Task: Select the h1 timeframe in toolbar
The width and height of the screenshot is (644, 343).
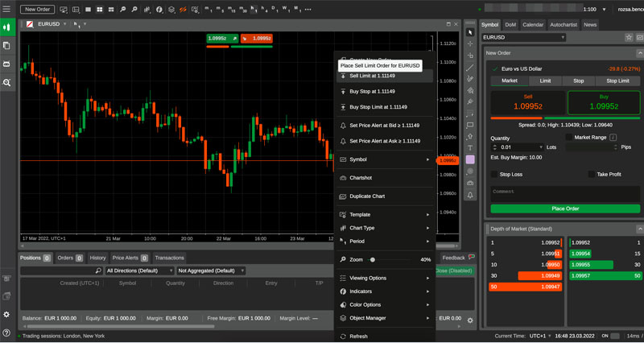Action: click(254, 9)
